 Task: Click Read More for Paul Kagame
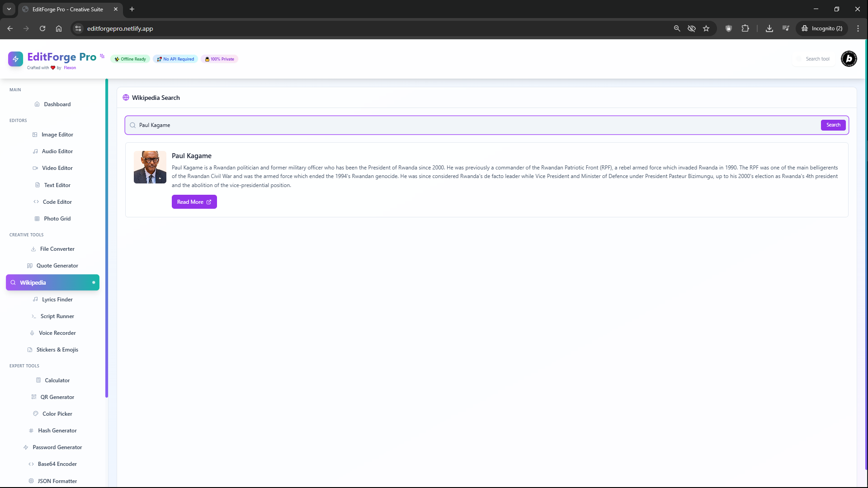click(x=194, y=202)
